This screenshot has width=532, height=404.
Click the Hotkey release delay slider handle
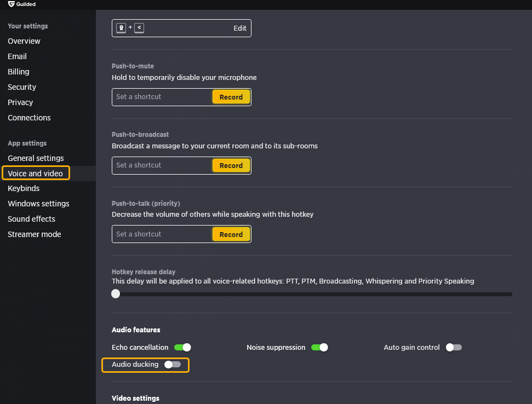coord(116,294)
